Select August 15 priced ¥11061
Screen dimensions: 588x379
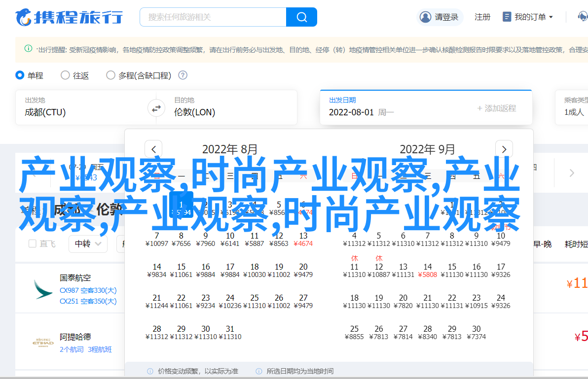point(181,271)
